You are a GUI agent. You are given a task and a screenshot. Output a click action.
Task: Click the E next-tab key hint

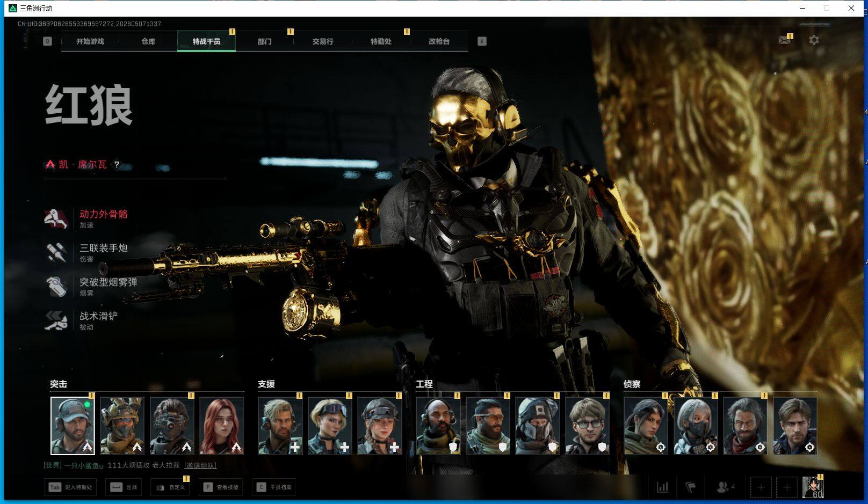click(x=482, y=41)
